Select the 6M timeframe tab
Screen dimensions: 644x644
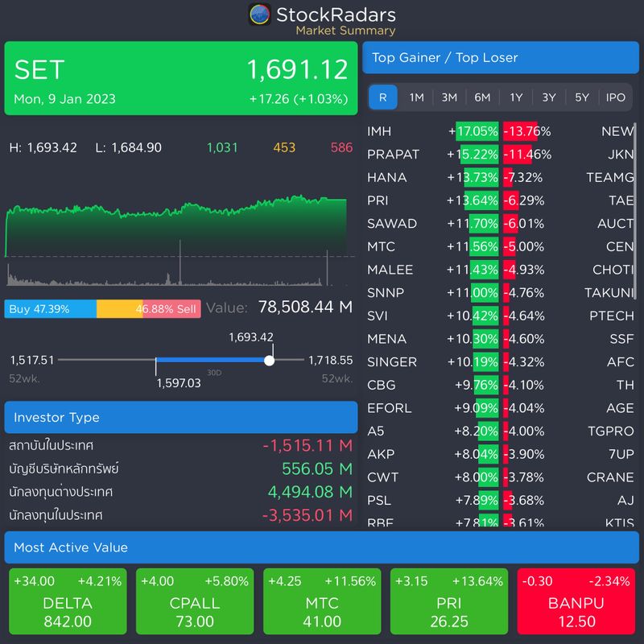(x=481, y=97)
